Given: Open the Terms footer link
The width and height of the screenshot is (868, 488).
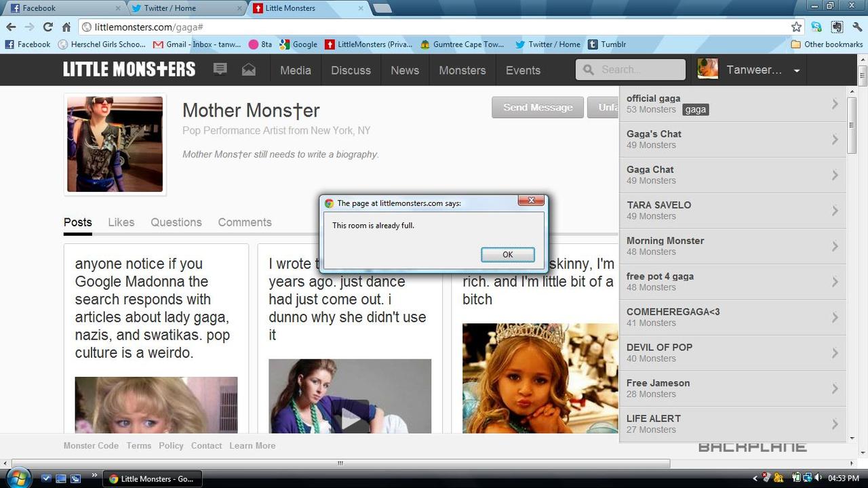Looking at the screenshot, I should 139,446.
